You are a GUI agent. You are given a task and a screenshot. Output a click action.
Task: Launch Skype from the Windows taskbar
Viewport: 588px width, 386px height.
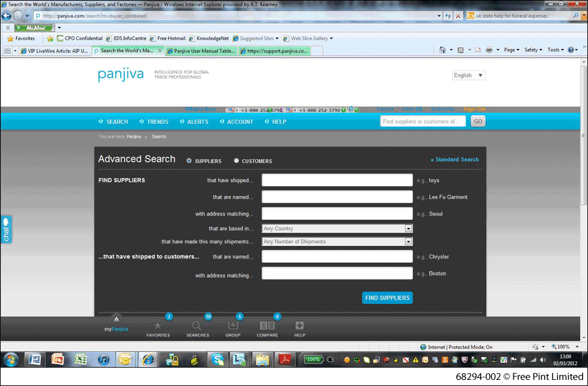pos(216,359)
